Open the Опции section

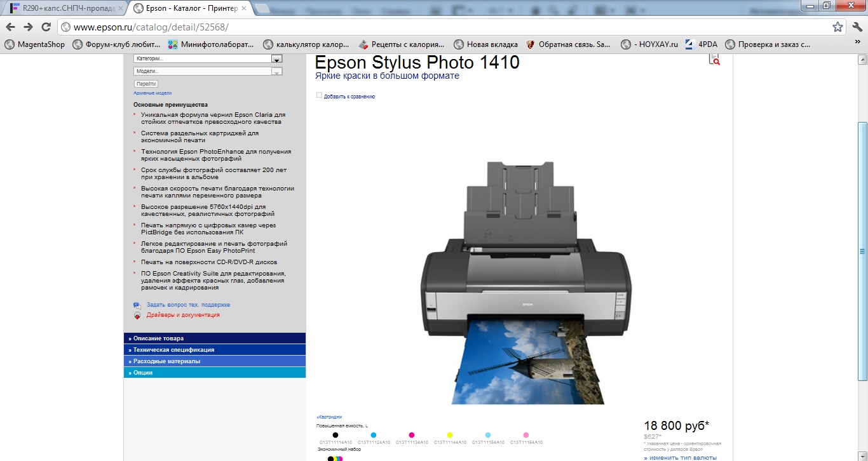point(215,373)
